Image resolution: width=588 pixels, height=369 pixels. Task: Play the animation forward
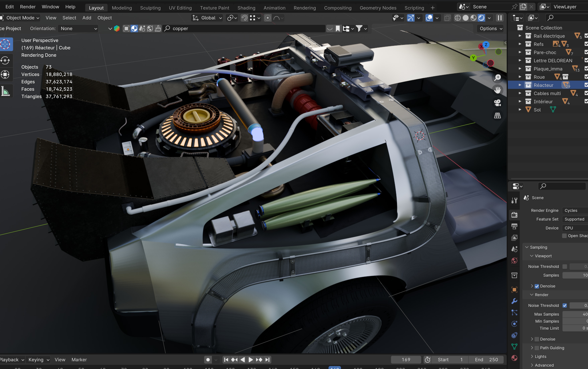(x=250, y=359)
